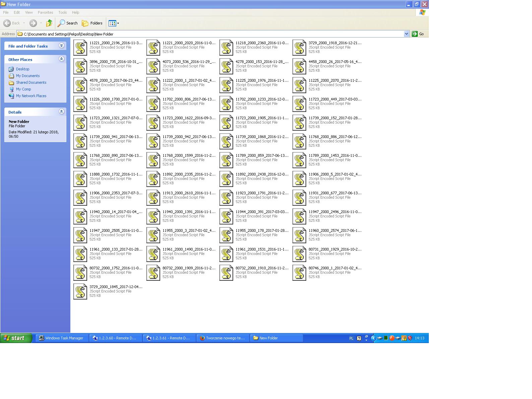Click the PL language indicator in tray
The image size is (532, 399).
pos(351,338)
